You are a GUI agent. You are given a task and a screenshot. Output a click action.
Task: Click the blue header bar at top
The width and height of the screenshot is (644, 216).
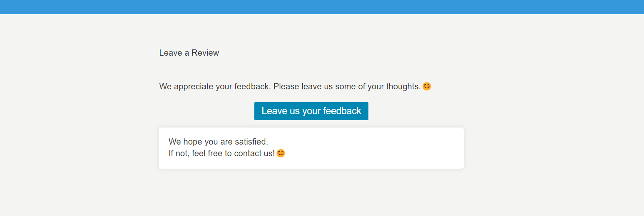click(x=322, y=7)
